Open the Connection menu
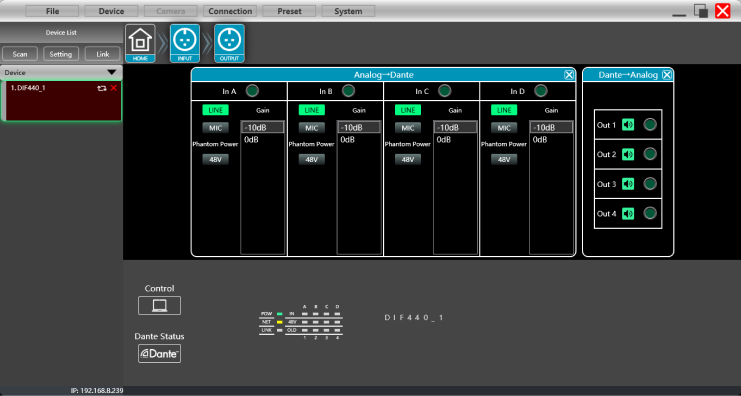 point(230,11)
